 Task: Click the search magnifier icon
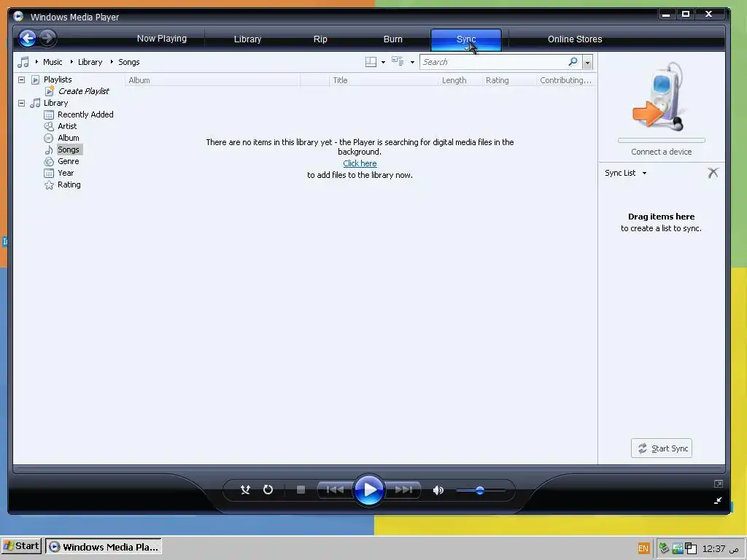click(x=573, y=61)
